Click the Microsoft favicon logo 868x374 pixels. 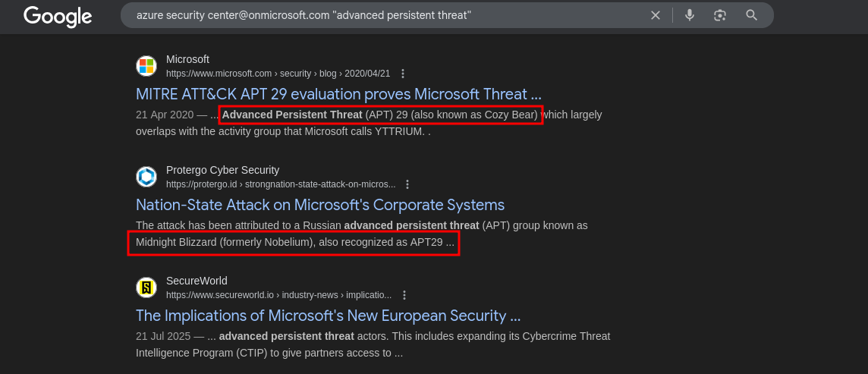click(146, 66)
